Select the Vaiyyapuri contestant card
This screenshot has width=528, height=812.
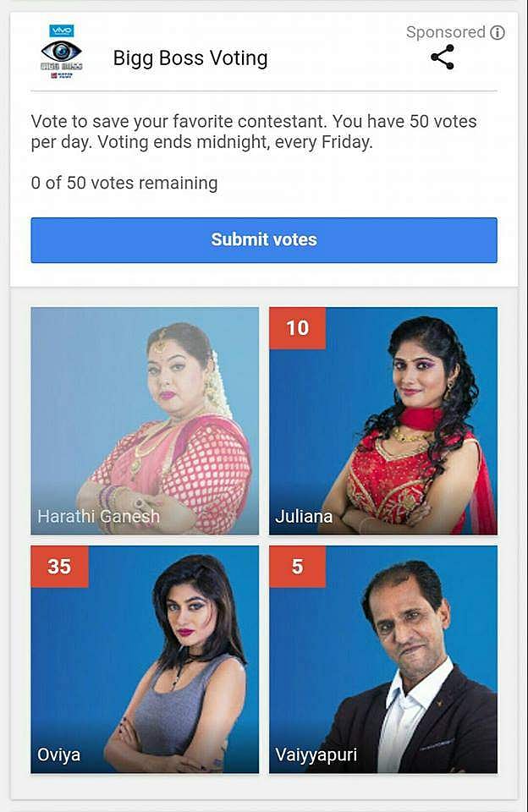383,659
